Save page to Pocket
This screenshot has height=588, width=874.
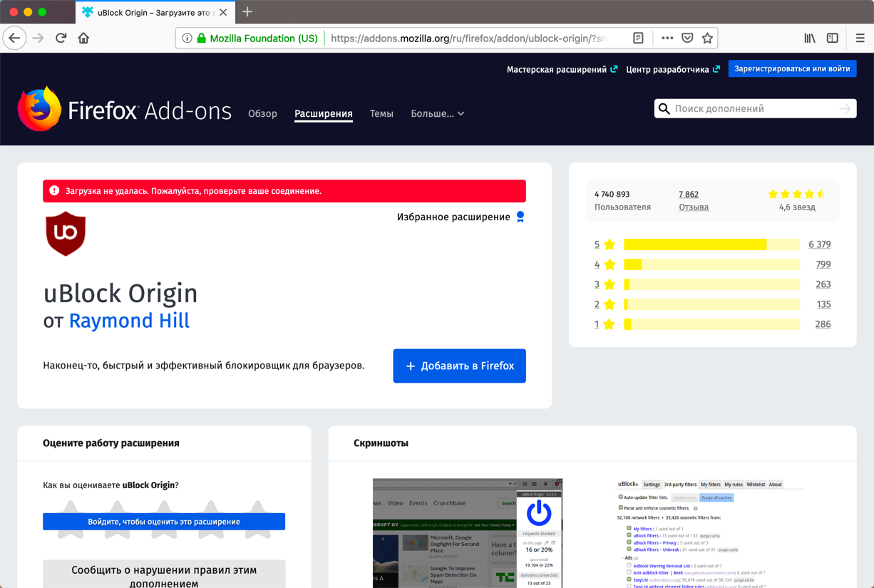(x=687, y=38)
